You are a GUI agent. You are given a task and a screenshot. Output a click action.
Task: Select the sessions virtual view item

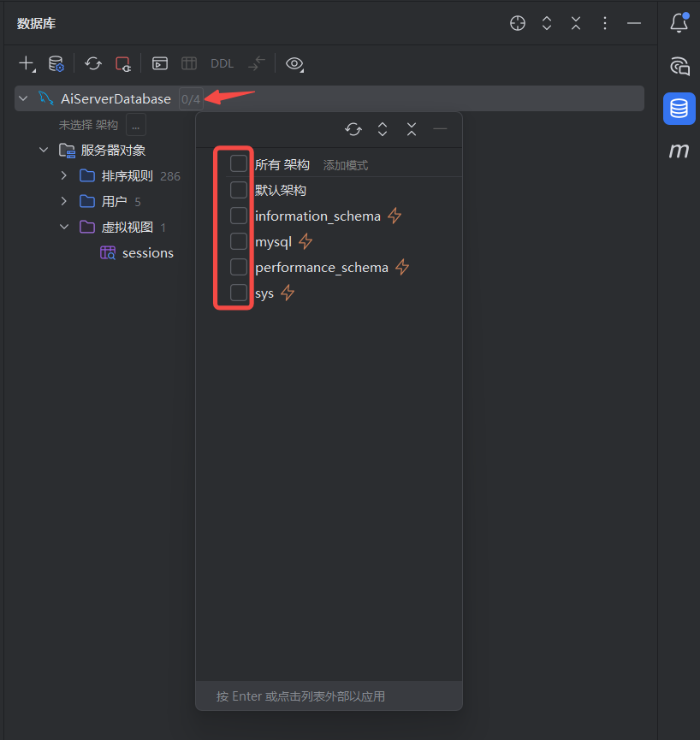click(x=147, y=253)
